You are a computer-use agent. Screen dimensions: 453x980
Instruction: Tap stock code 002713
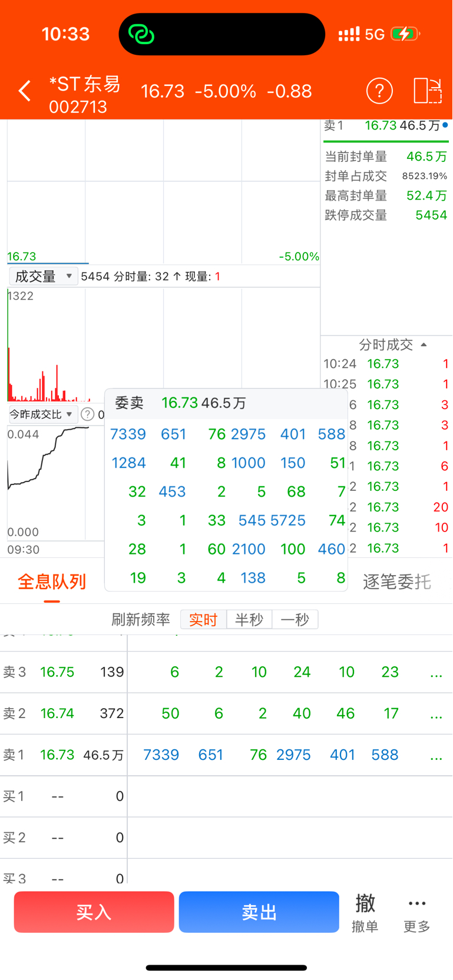(78, 107)
